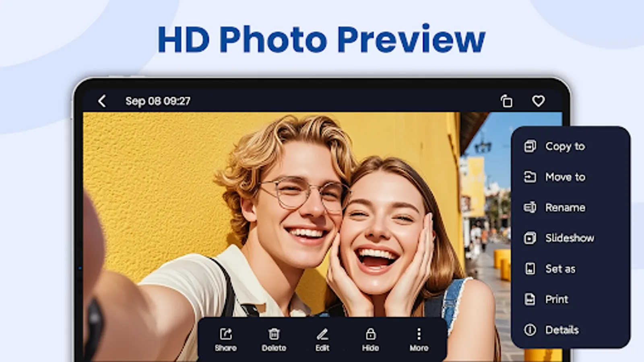Select the Move to folder icon
Image resolution: width=644 pixels, height=362 pixels.
531,177
